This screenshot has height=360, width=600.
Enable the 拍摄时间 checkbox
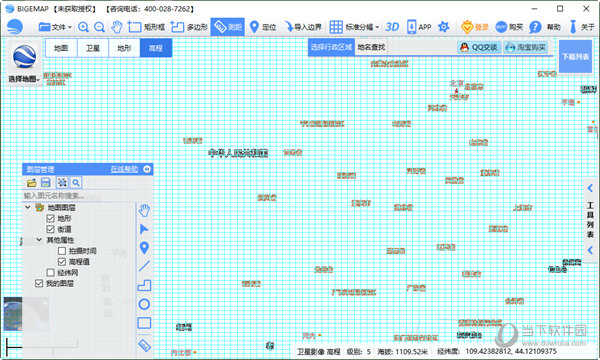click(x=62, y=251)
